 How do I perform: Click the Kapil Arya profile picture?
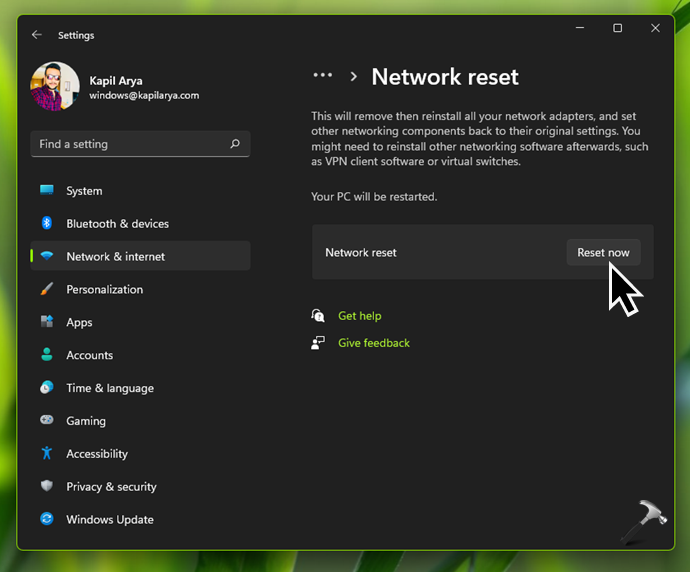point(55,87)
